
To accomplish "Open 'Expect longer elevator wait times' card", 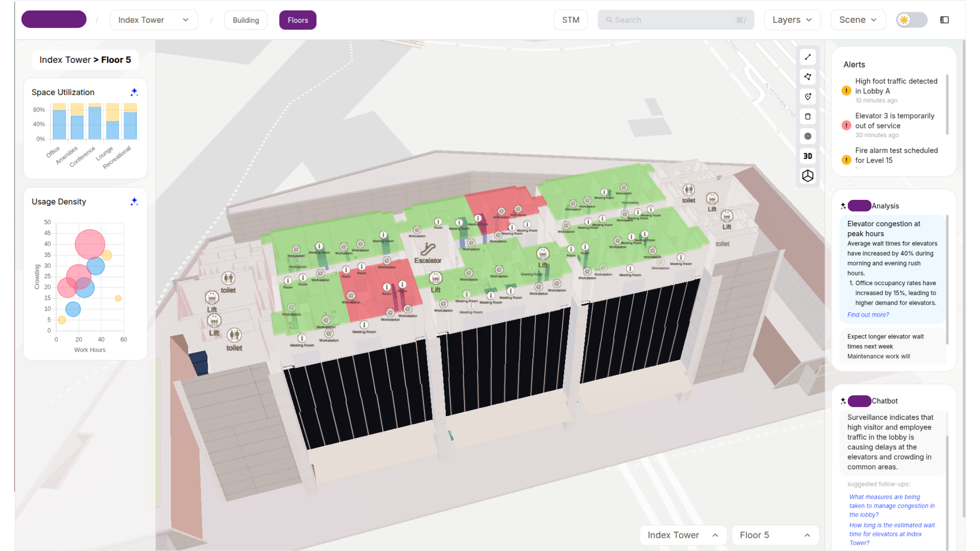I will tap(892, 346).
